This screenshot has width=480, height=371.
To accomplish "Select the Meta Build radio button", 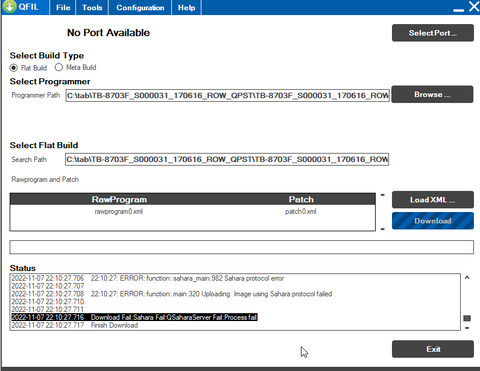I will (x=59, y=67).
